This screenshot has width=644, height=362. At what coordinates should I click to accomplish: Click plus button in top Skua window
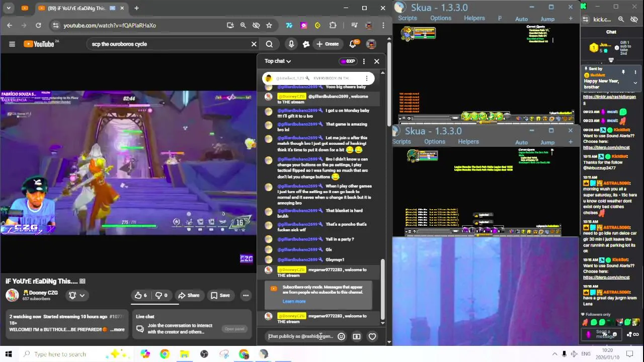[x=571, y=19]
